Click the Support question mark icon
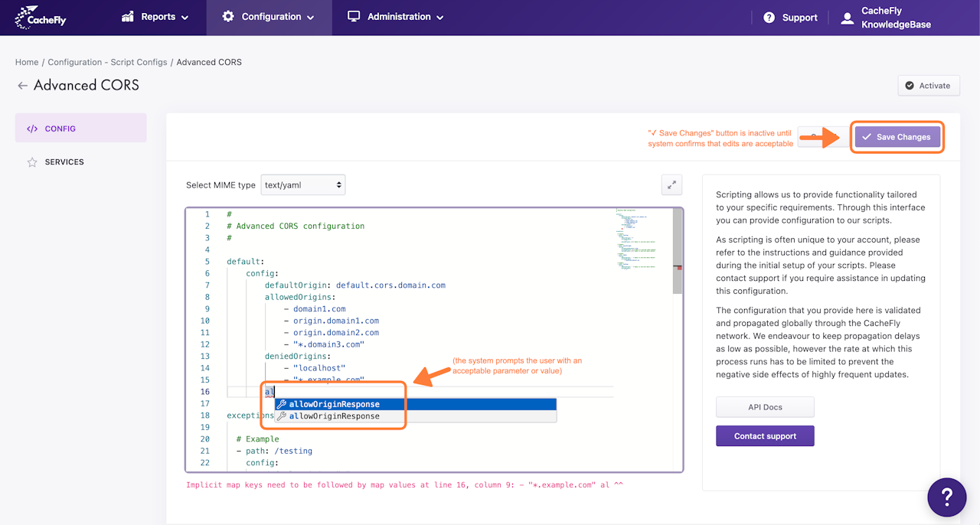 (x=769, y=18)
